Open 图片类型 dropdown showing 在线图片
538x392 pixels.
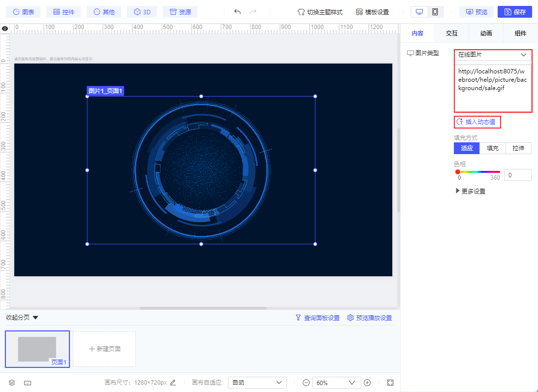pyautogui.click(x=492, y=55)
